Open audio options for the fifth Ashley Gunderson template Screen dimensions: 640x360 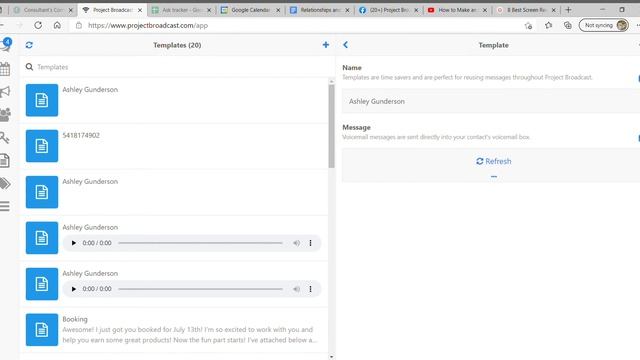311,289
